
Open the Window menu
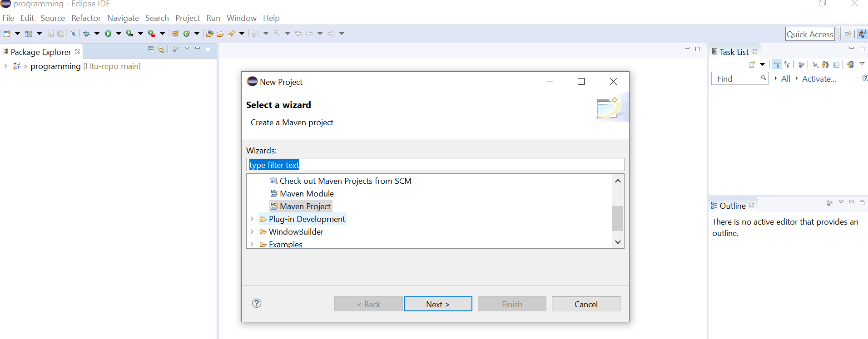click(242, 18)
